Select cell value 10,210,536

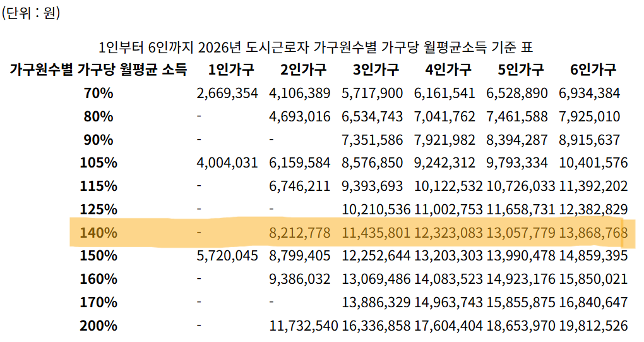(x=376, y=210)
